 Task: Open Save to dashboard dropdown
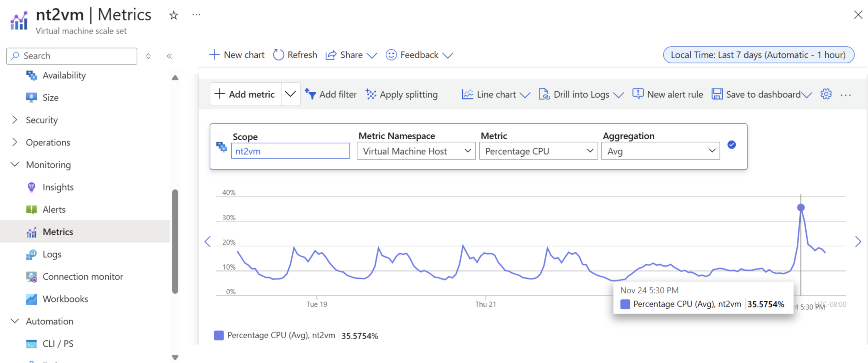(x=762, y=94)
